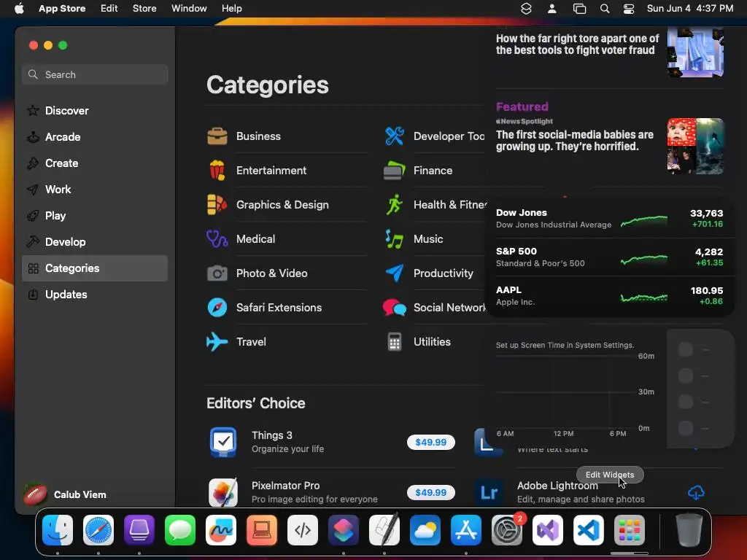The width and height of the screenshot is (747, 560).
Task: Open the Things 3 app icon
Action: (x=223, y=442)
